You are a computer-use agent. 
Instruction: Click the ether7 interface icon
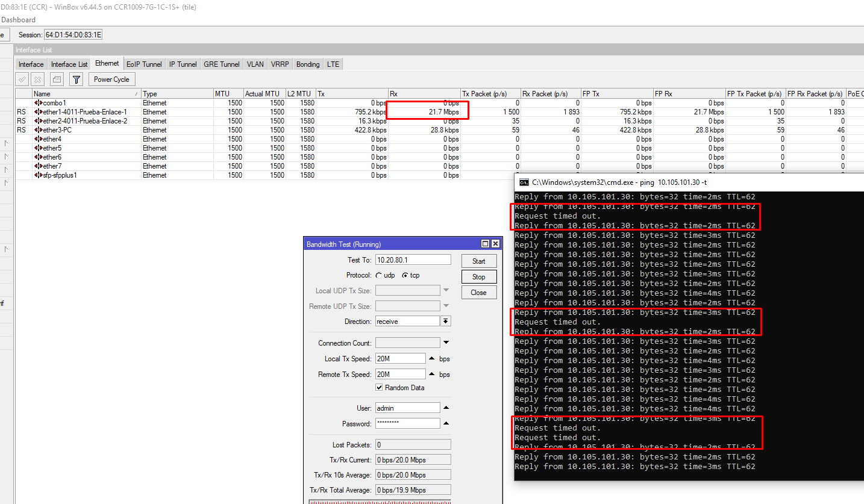(x=39, y=166)
